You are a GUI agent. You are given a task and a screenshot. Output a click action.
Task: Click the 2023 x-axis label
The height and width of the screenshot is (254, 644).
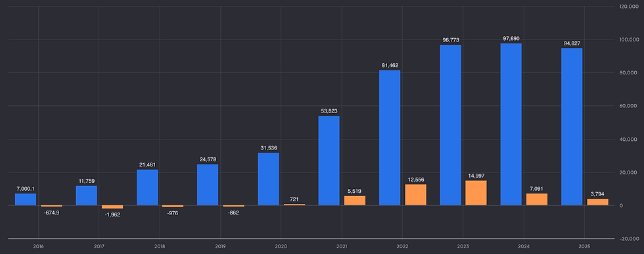click(x=463, y=246)
